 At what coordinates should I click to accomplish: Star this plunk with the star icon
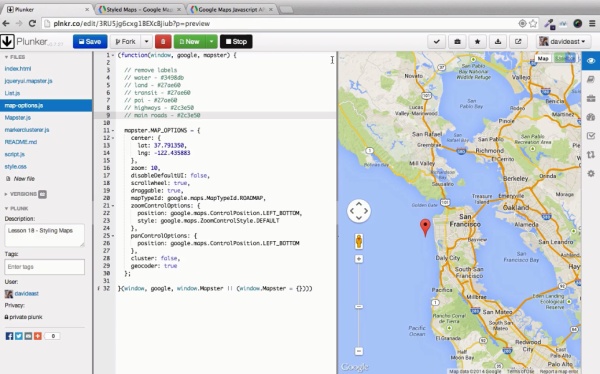point(477,41)
